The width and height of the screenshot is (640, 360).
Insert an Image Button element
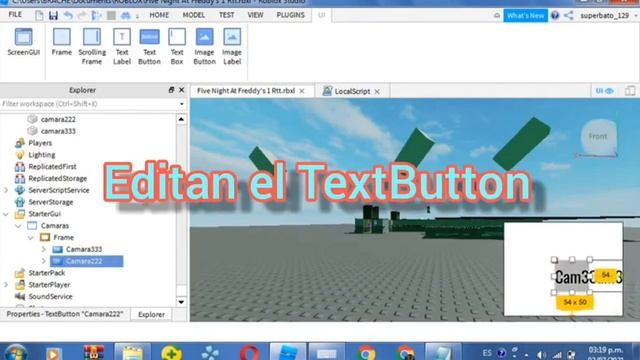pos(204,46)
